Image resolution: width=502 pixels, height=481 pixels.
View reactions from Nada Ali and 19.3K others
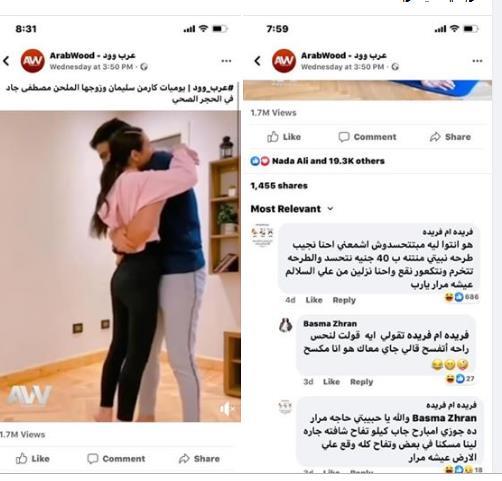point(317,161)
